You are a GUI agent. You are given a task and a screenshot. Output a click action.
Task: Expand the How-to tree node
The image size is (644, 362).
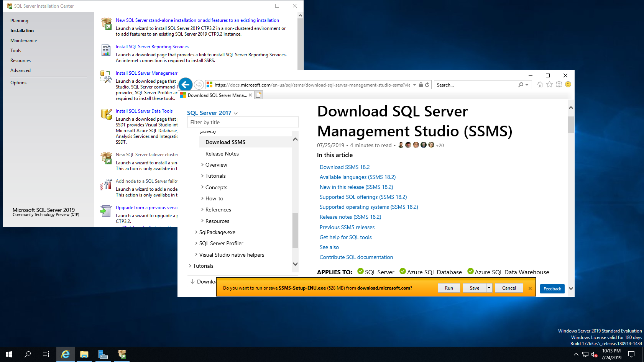tap(202, 198)
